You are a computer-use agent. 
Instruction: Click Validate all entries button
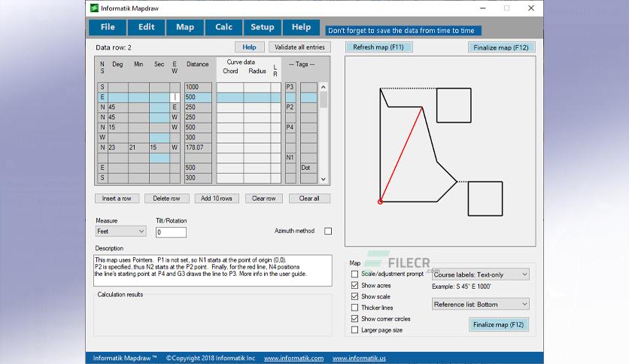pos(299,47)
